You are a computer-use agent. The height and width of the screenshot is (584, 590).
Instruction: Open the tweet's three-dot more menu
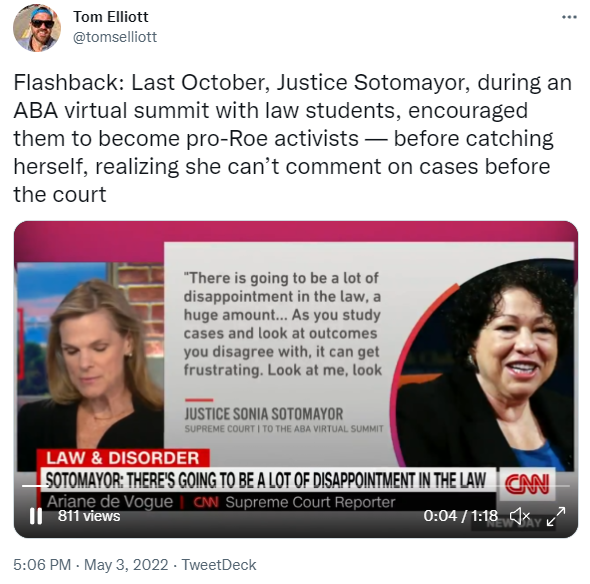tap(569, 17)
